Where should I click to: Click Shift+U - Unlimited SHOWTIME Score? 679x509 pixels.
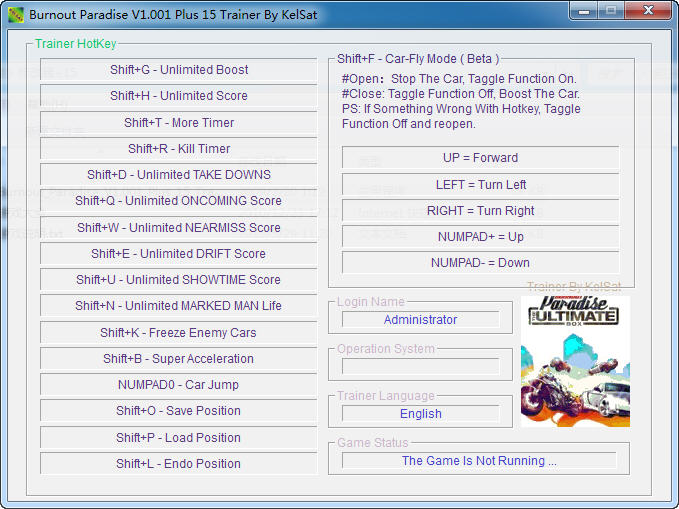(179, 279)
